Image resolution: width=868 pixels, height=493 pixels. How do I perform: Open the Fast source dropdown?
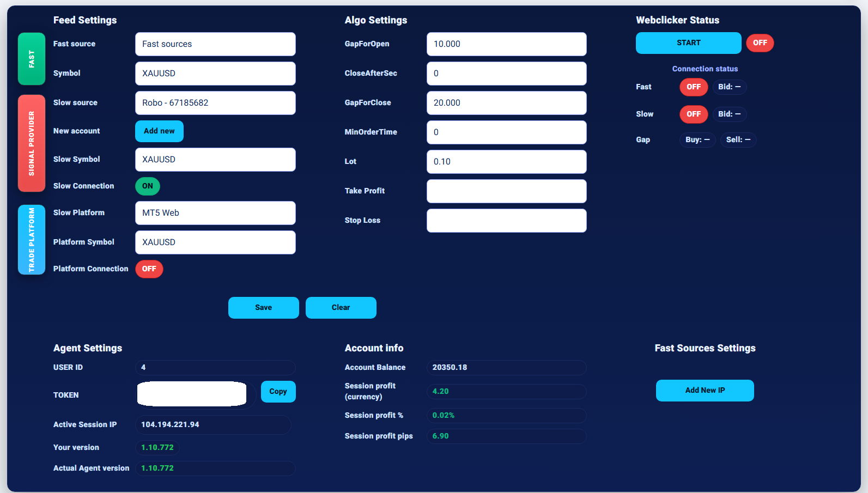coord(215,44)
